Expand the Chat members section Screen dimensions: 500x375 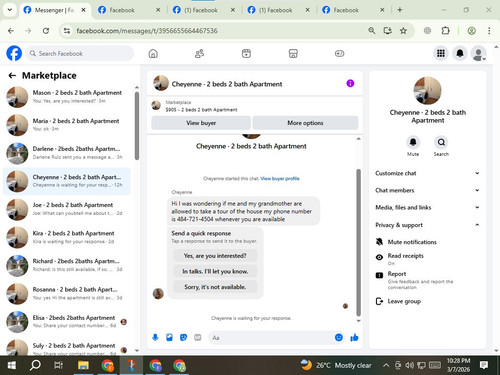tap(428, 190)
